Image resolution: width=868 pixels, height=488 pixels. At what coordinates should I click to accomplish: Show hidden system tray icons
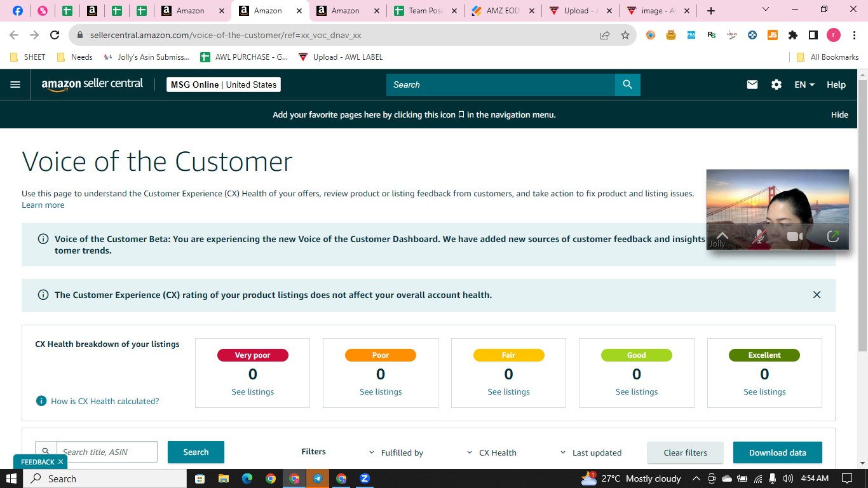tap(696, 478)
